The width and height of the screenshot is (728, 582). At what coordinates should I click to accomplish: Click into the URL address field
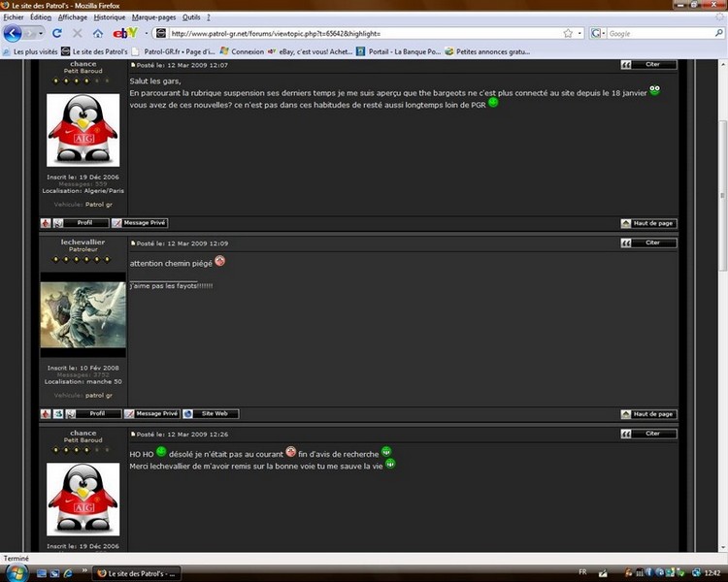click(x=364, y=33)
